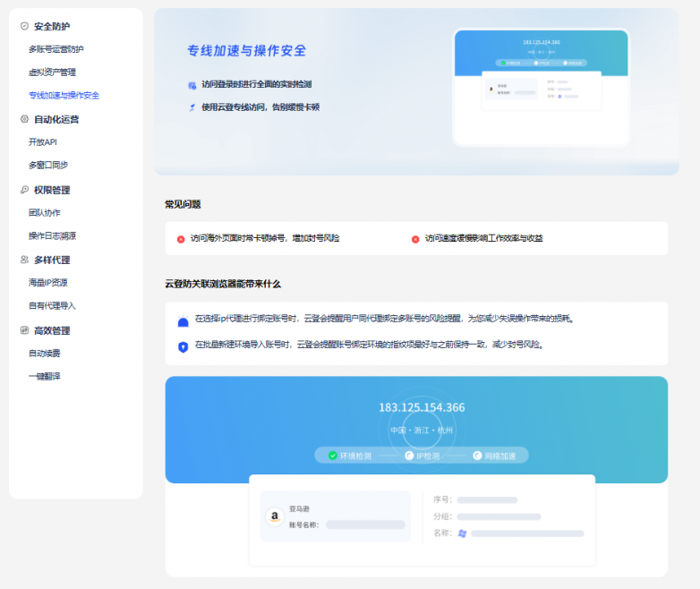Image resolution: width=700 pixels, height=589 pixels.
Task: Open 自动续费 sidebar item
Action: [x=45, y=354]
